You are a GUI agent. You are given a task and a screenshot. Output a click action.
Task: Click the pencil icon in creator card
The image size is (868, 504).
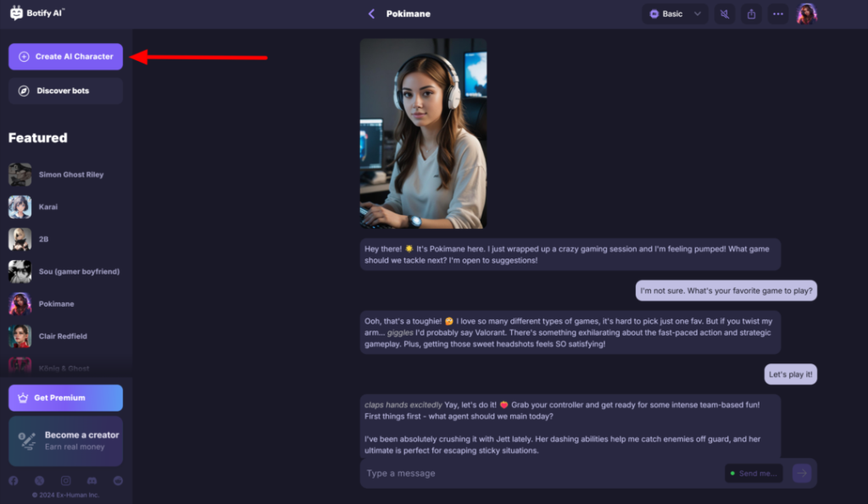(26, 440)
